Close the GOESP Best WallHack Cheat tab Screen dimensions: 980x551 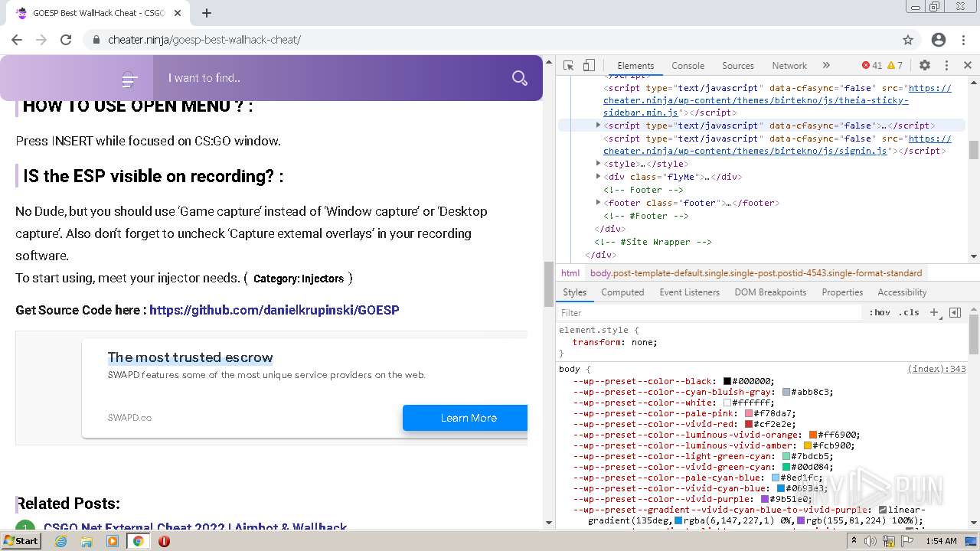[178, 13]
